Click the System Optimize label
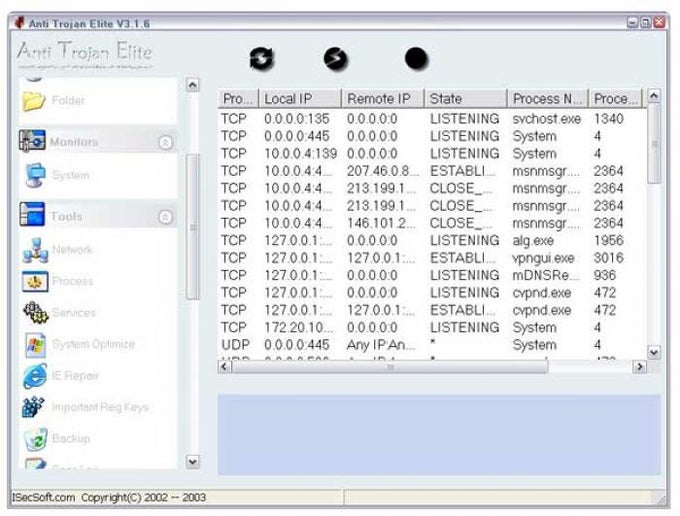 pyautogui.click(x=93, y=344)
